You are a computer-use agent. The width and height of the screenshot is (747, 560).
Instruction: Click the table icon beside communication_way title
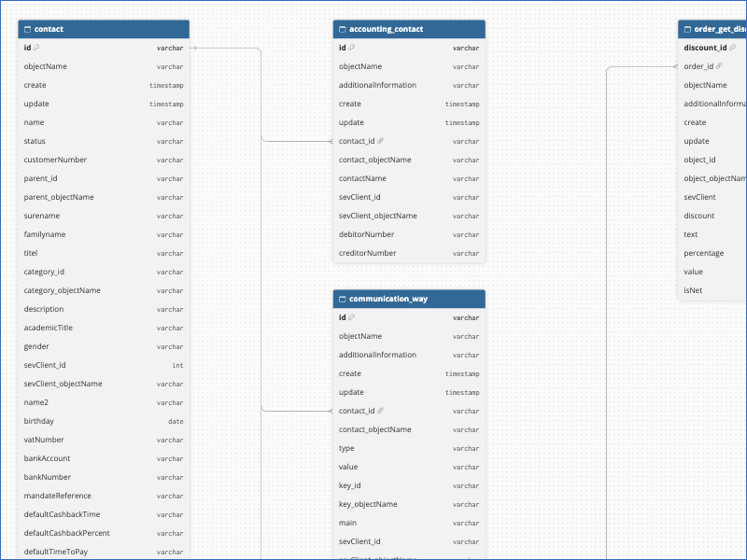[x=342, y=299]
